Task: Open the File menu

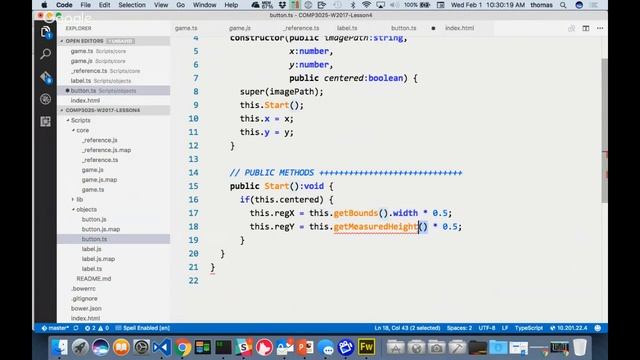Action: (85, 5)
